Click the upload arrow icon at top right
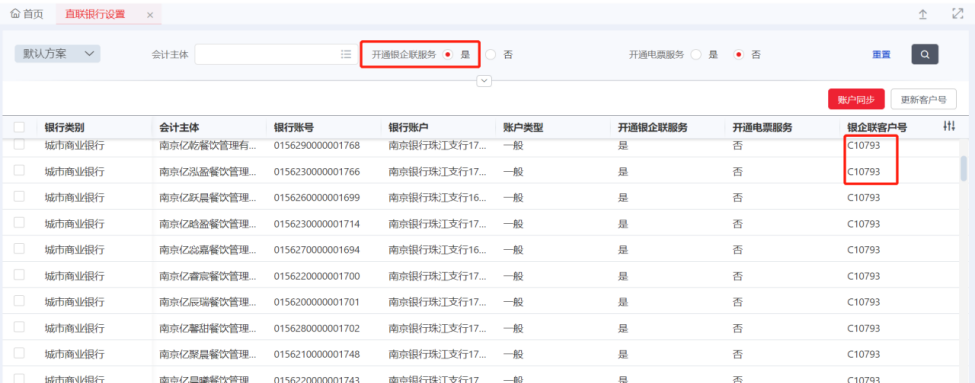Image resolution: width=975 pixels, height=383 pixels. tap(923, 14)
